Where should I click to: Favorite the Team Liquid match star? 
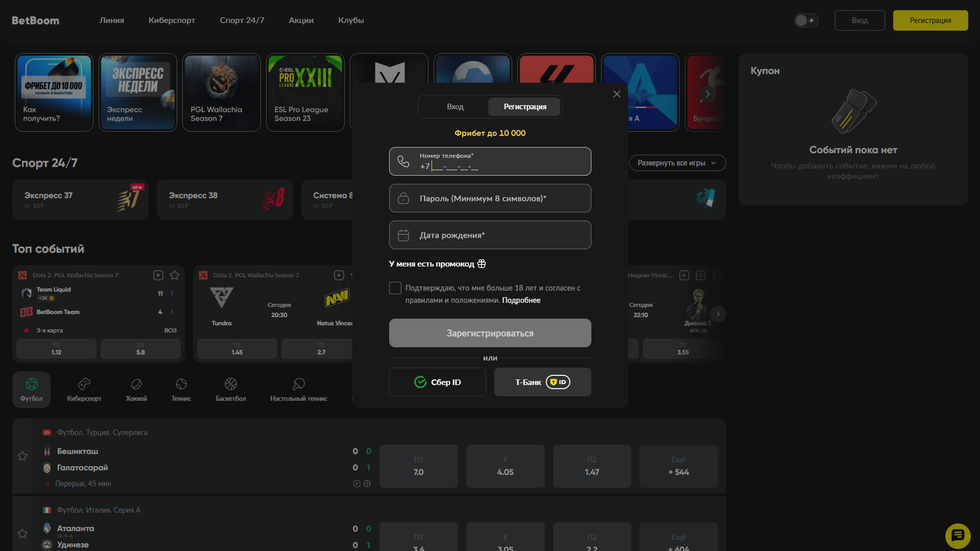pos(175,275)
